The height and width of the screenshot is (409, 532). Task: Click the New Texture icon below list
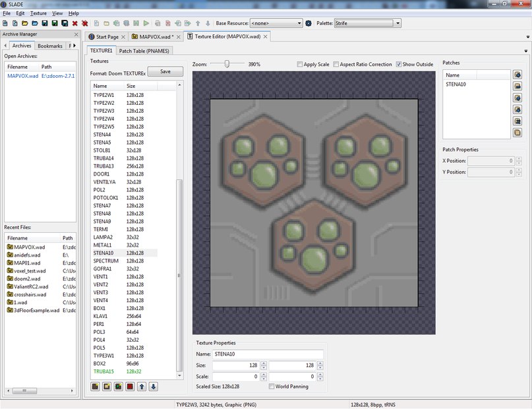coord(95,387)
